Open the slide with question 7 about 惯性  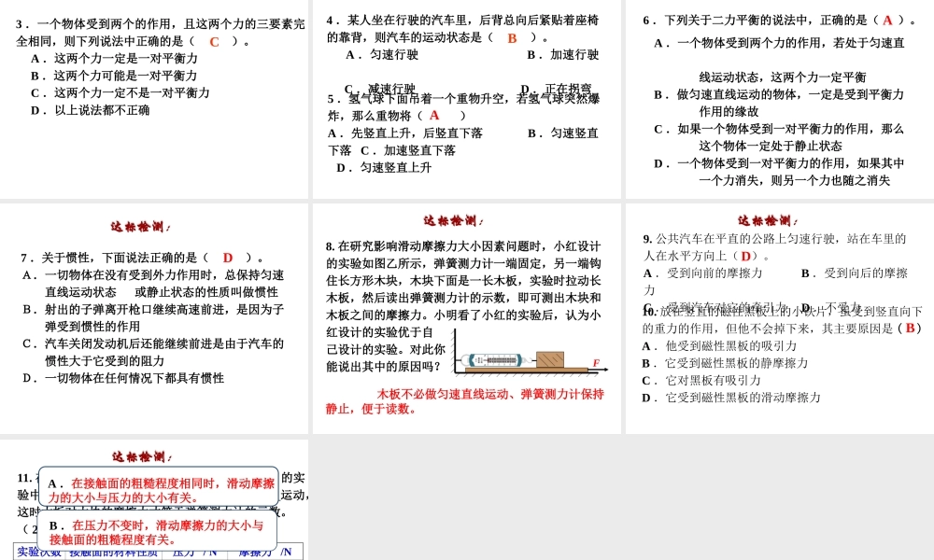coord(154,318)
